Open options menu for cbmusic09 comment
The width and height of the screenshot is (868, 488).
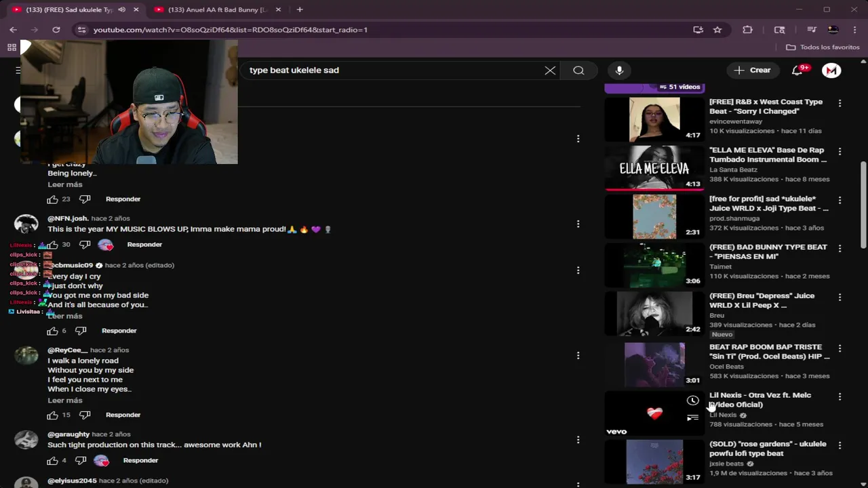click(x=578, y=270)
